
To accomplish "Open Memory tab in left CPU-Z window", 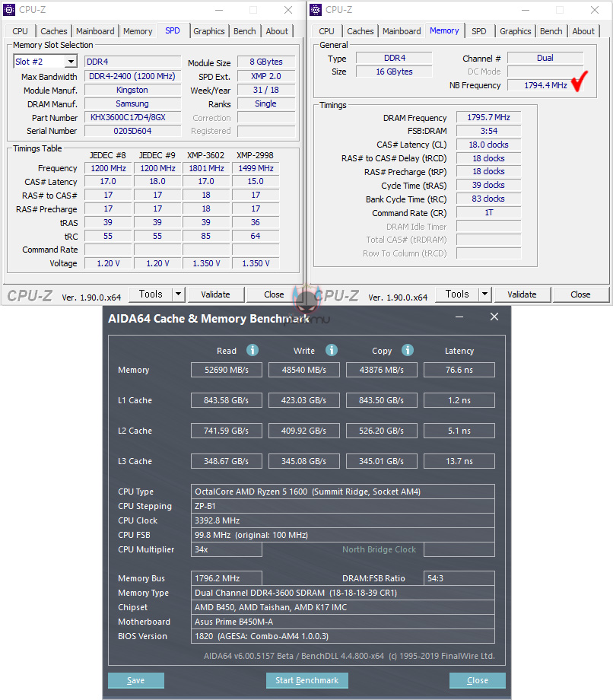I will [x=138, y=31].
